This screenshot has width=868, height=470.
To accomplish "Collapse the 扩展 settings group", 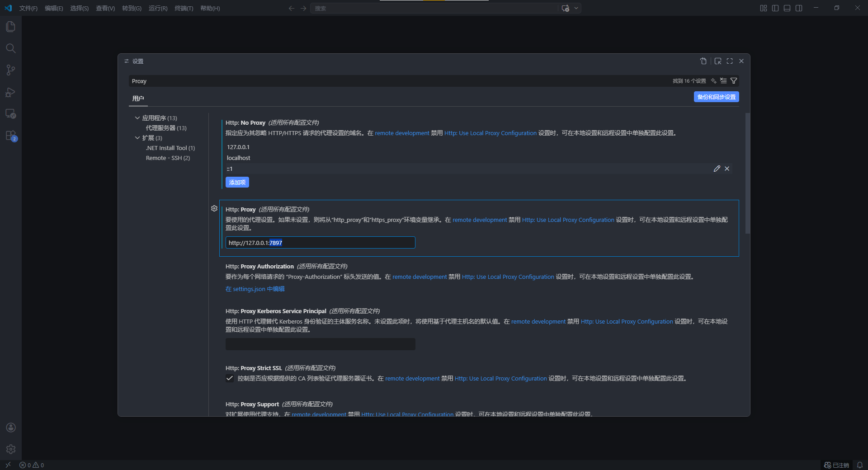I will (137, 138).
